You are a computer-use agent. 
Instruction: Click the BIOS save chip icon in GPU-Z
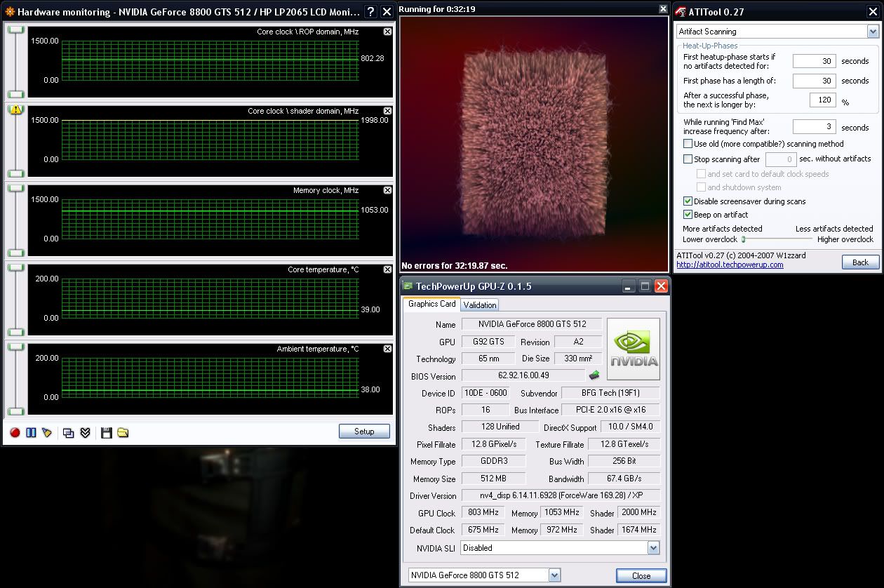(594, 375)
